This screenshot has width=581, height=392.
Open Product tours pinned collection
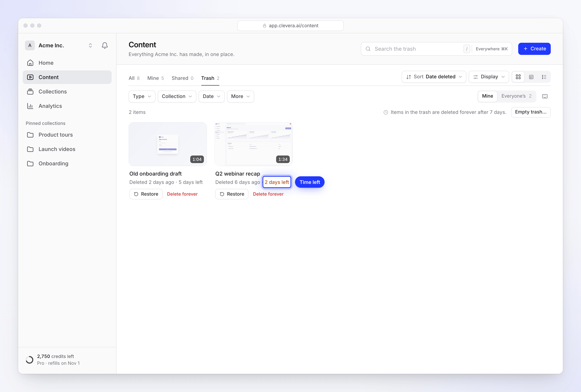point(67,135)
